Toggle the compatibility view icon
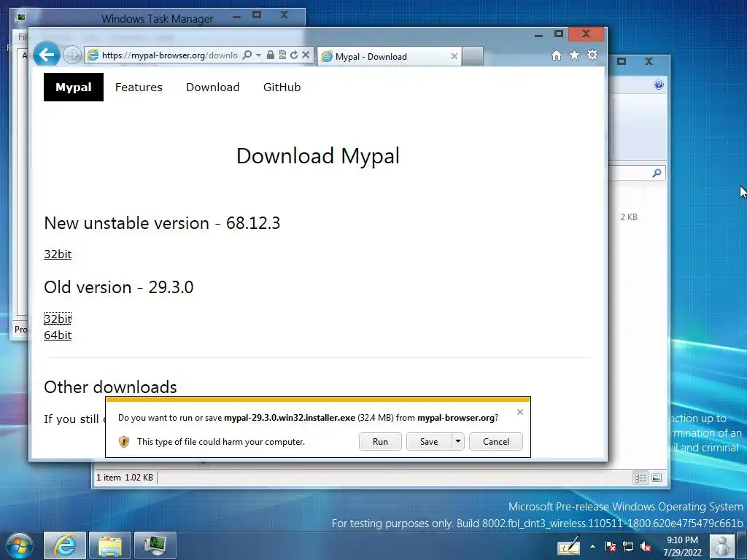Screen dimensions: 747x560 (x=282, y=55)
